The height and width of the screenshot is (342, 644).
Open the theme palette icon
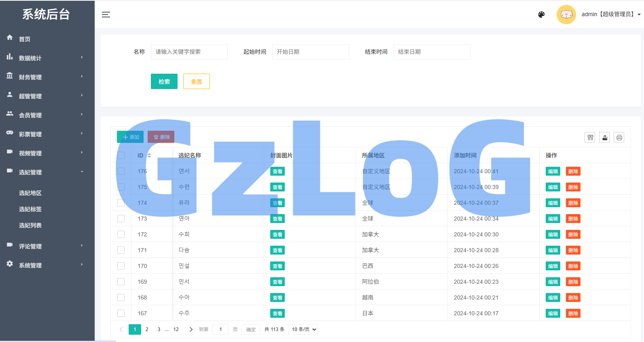[x=541, y=15]
